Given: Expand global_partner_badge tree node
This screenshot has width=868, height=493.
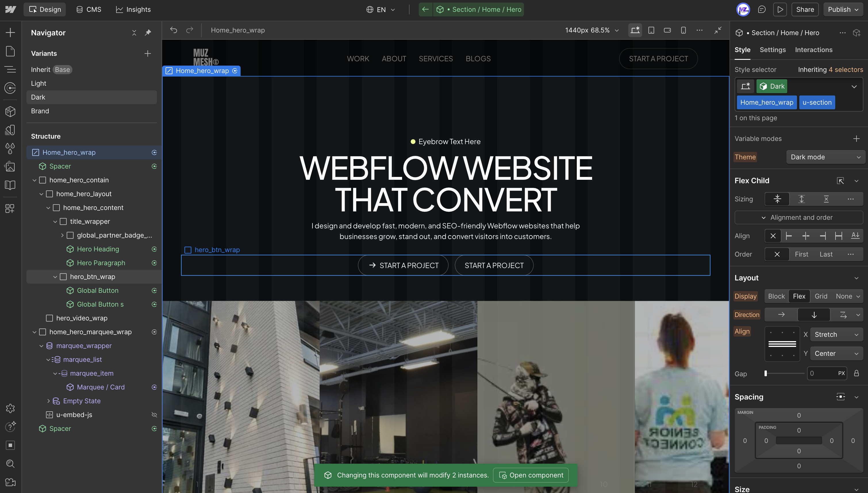Looking at the screenshot, I should click(x=62, y=235).
